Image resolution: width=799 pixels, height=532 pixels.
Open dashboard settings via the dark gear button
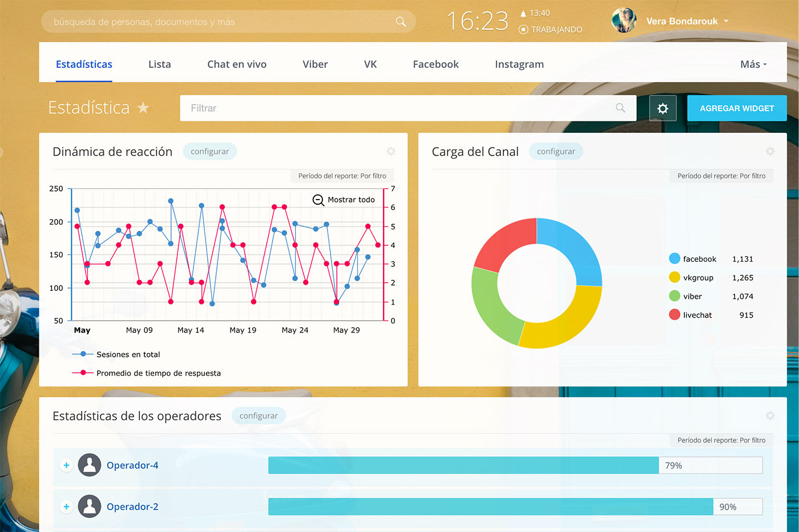pyautogui.click(x=663, y=108)
